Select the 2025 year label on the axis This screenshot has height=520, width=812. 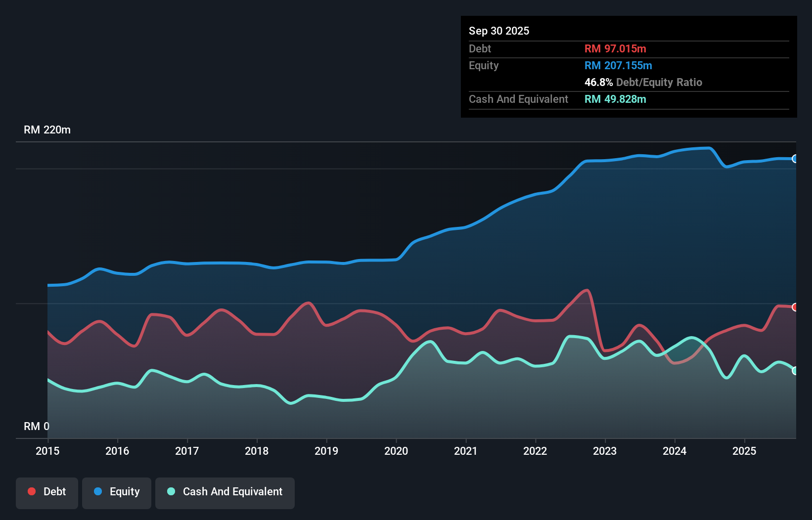tap(745, 451)
